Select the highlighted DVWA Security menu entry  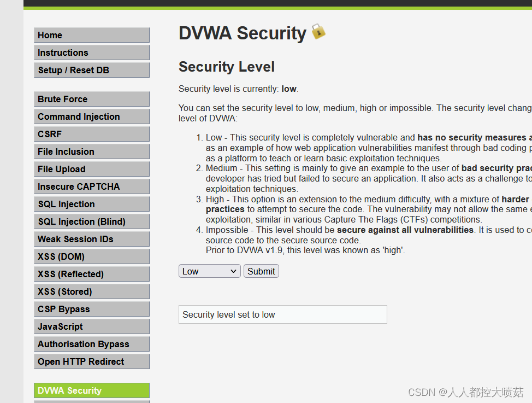(91, 390)
